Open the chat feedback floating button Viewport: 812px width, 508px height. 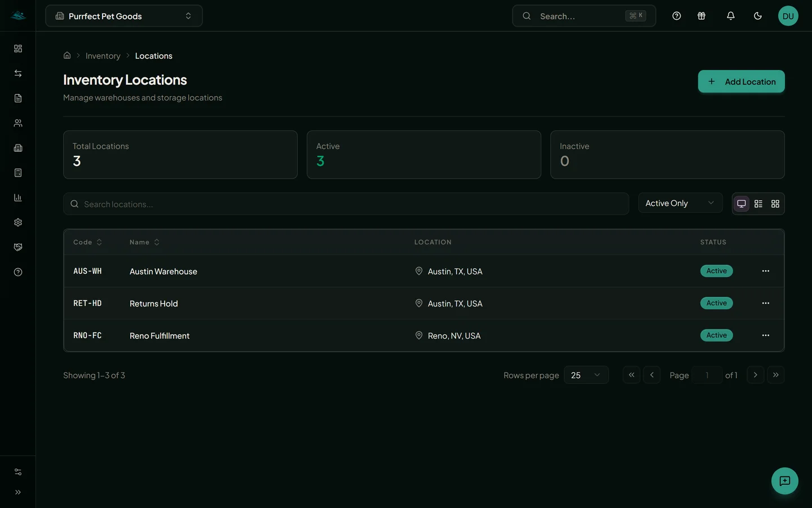(785, 481)
